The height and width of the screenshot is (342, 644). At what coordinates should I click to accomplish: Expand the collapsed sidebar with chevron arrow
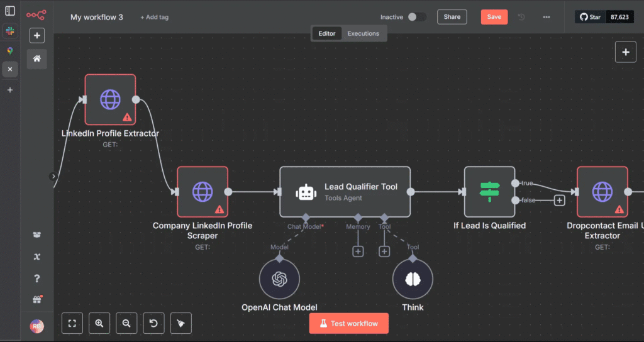(x=53, y=176)
